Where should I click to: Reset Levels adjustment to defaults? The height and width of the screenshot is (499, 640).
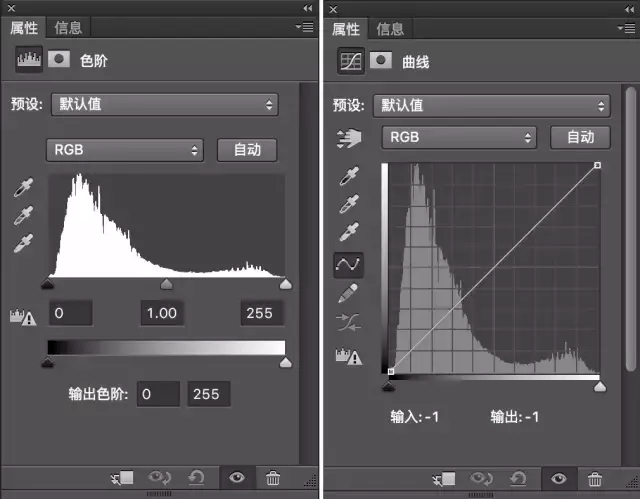point(196,477)
